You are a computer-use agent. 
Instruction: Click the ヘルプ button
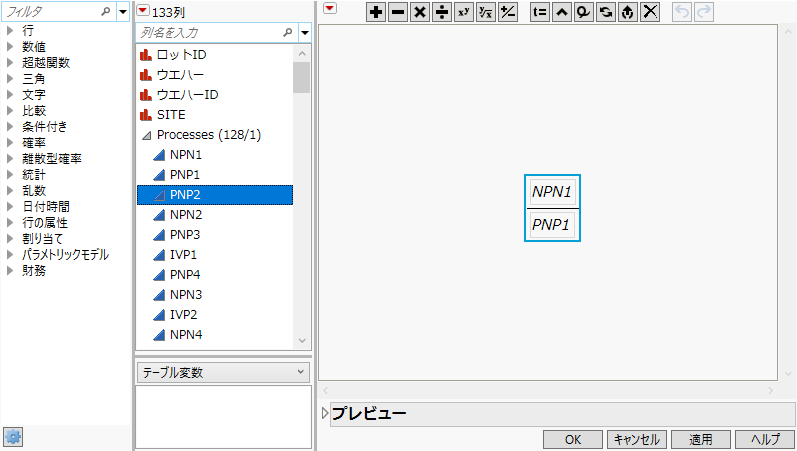(x=765, y=439)
